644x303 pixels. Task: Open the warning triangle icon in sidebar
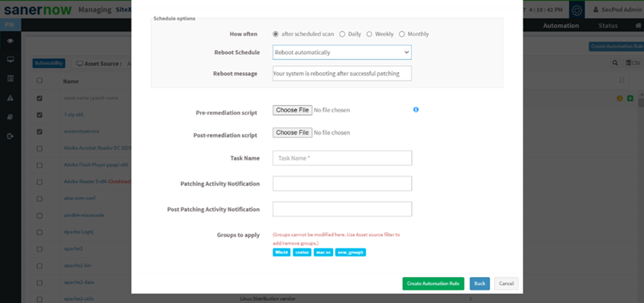[11, 98]
